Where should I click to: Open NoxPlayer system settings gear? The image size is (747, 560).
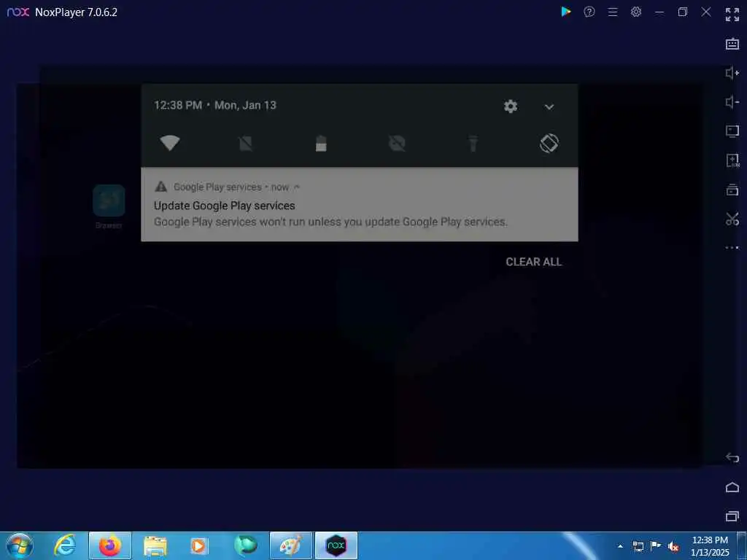(x=636, y=12)
